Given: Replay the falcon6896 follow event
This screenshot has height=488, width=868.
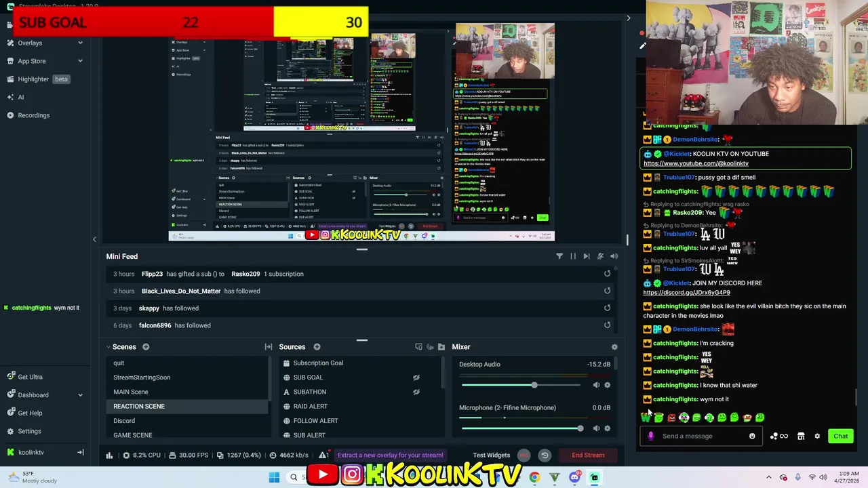Looking at the screenshot, I should tap(607, 325).
